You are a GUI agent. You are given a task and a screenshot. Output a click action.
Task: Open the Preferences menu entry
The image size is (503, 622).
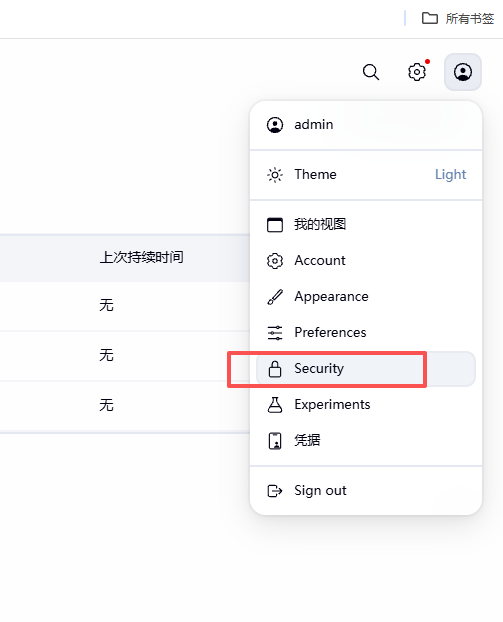coord(366,332)
